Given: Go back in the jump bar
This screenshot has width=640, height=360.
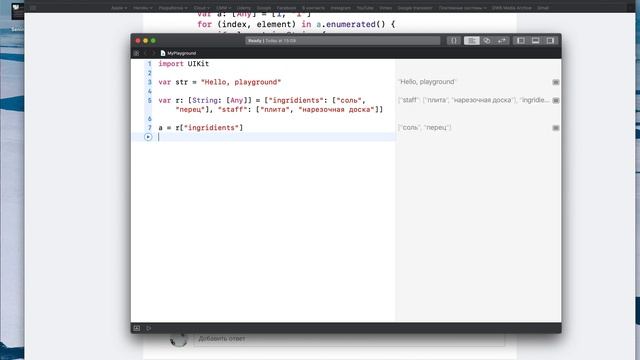Looking at the screenshot, I should coord(145,53).
